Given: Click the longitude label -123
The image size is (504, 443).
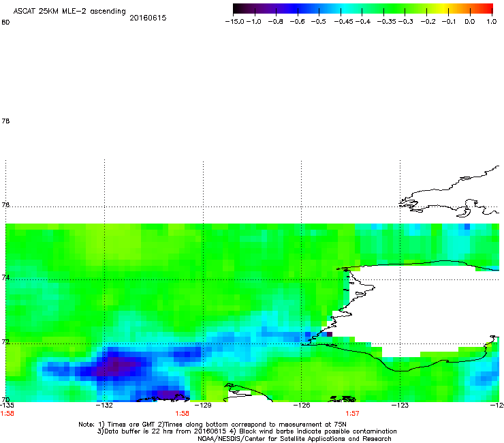Looking at the screenshot, I should pyautogui.click(x=400, y=406).
